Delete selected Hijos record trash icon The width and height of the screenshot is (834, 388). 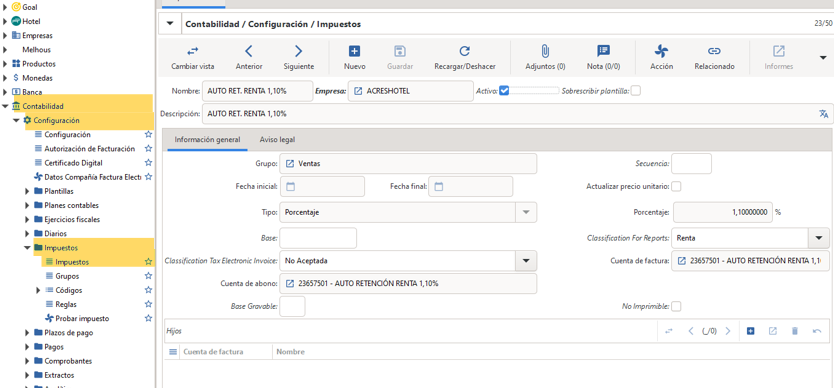[x=795, y=331]
